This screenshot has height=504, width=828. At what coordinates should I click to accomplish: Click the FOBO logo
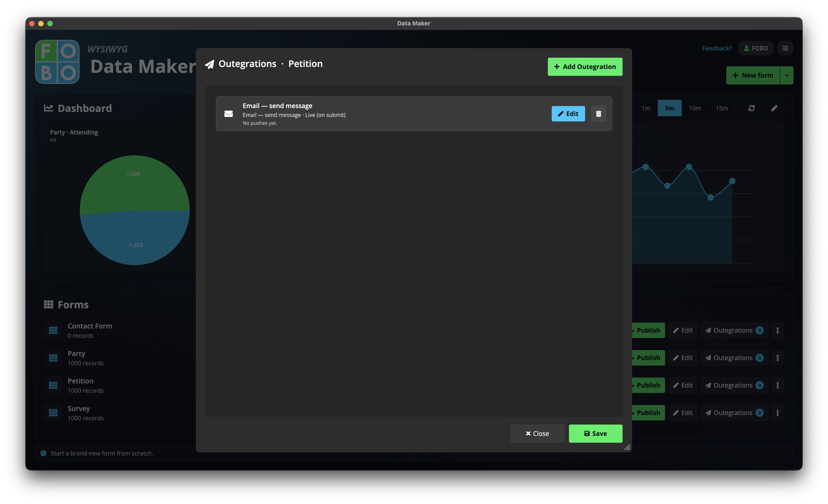(x=57, y=62)
